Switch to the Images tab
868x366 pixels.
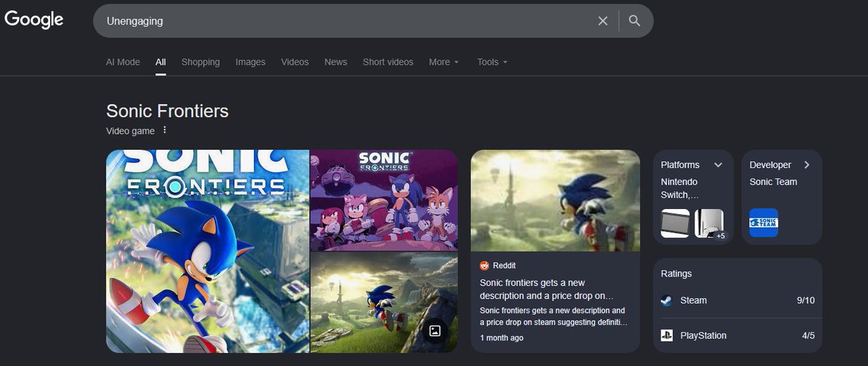click(x=250, y=62)
